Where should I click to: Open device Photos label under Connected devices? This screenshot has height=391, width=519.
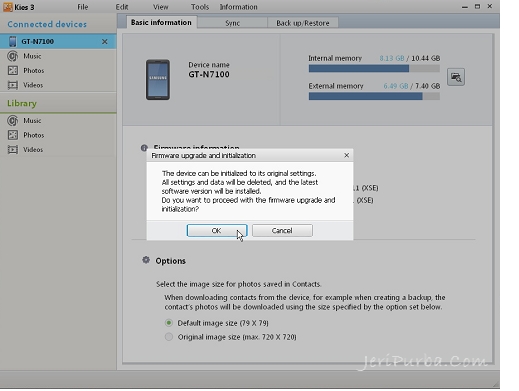[34, 70]
